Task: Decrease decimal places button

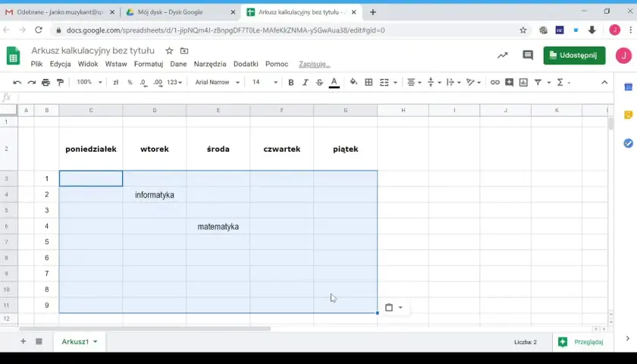Action: [x=143, y=83]
